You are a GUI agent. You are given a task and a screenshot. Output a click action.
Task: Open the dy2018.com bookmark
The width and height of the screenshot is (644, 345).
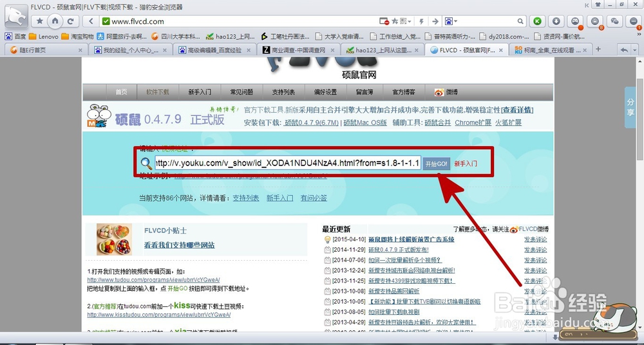point(504,36)
